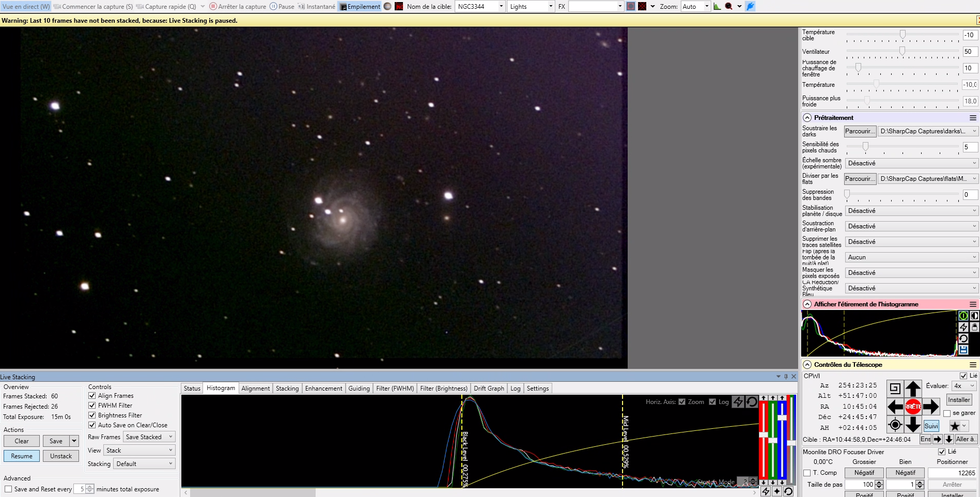The image size is (980, 497).
Task: Collapse the Prétraitement panel
Action: [x=807, y=118]
